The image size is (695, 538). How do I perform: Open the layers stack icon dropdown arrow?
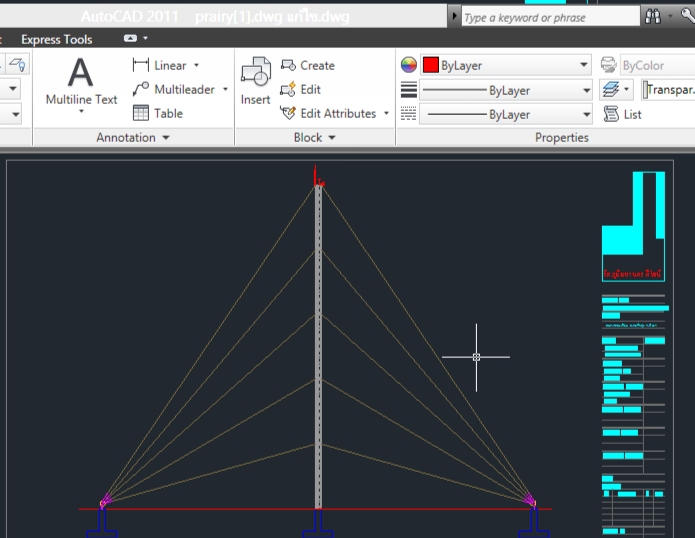tap(626, 89)
